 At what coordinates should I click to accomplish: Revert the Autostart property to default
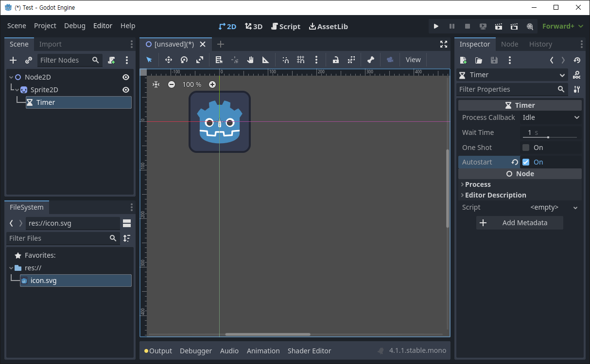[x=515, y=162]
